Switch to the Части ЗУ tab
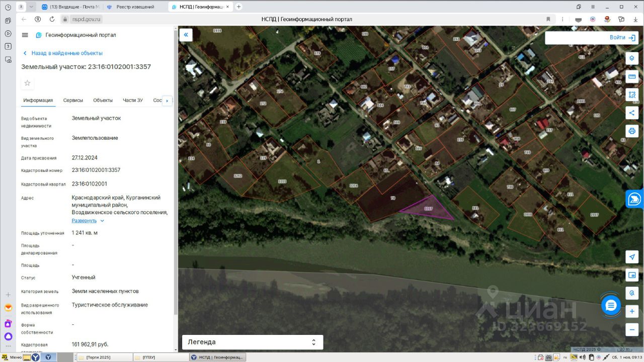Viewport: 644px width, 362px height. tap(133, 100)
